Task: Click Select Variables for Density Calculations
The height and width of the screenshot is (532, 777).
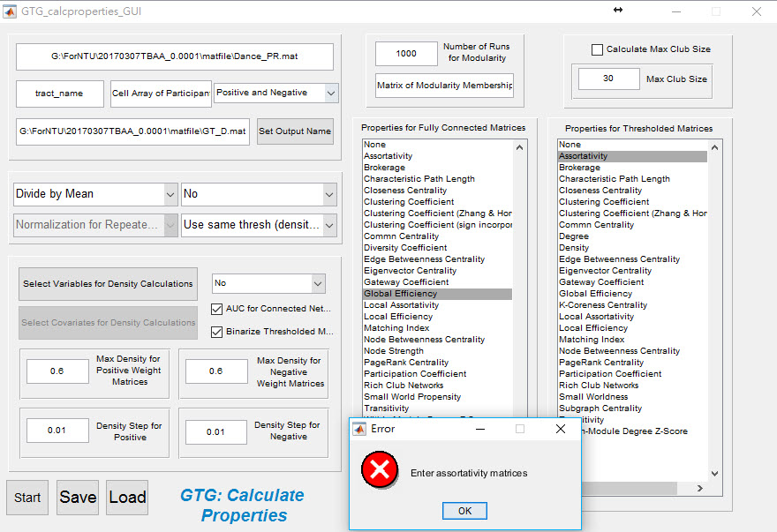Action: pos(108,284)
